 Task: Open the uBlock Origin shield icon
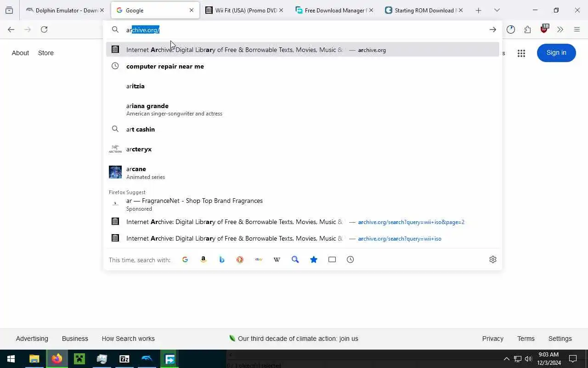coord(544,29)
